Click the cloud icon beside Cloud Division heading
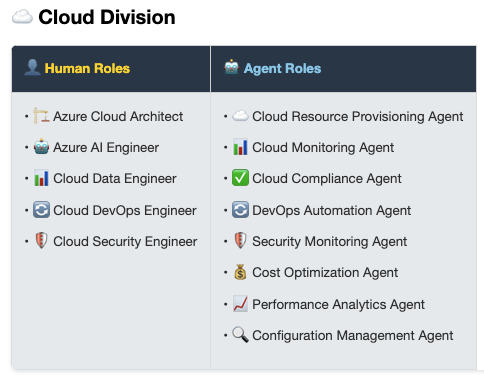 22,17
